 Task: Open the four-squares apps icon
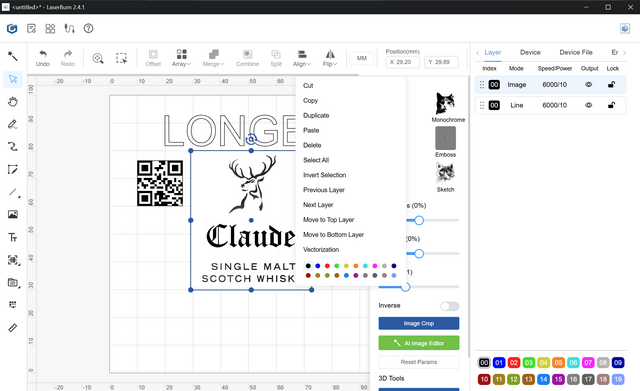[x=50, y=29]
